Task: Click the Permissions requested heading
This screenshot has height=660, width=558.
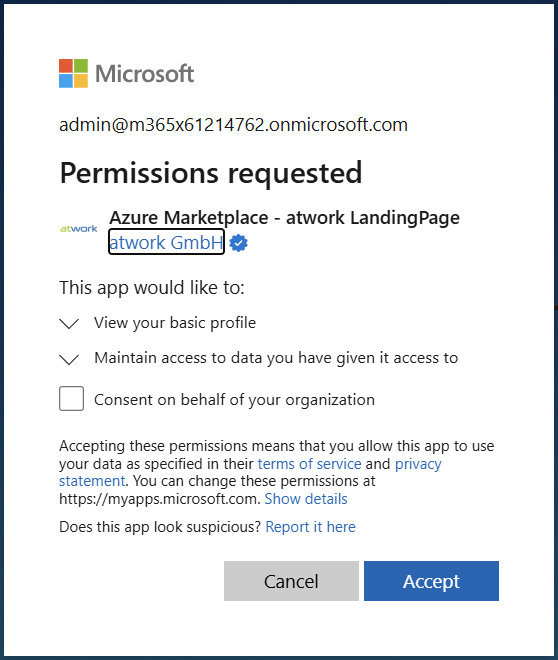Action: coord(211,173)
